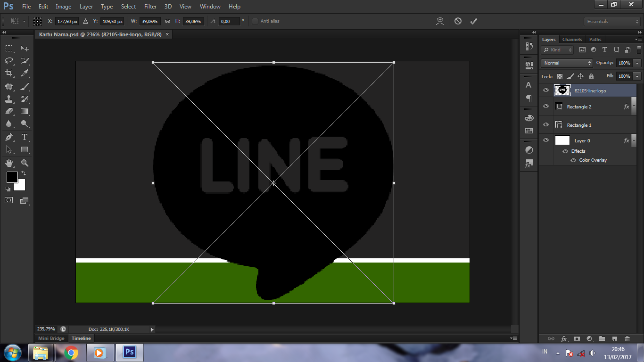Open the Adjustments panel icon
The width and height of the screenshot is (644, 362).
(529, 150)
